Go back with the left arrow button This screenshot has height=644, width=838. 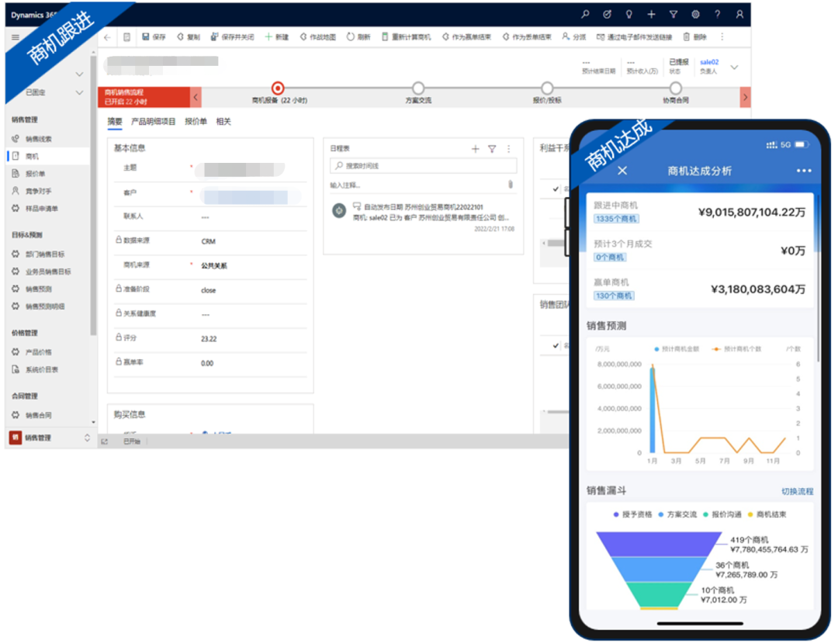(107, 37)
